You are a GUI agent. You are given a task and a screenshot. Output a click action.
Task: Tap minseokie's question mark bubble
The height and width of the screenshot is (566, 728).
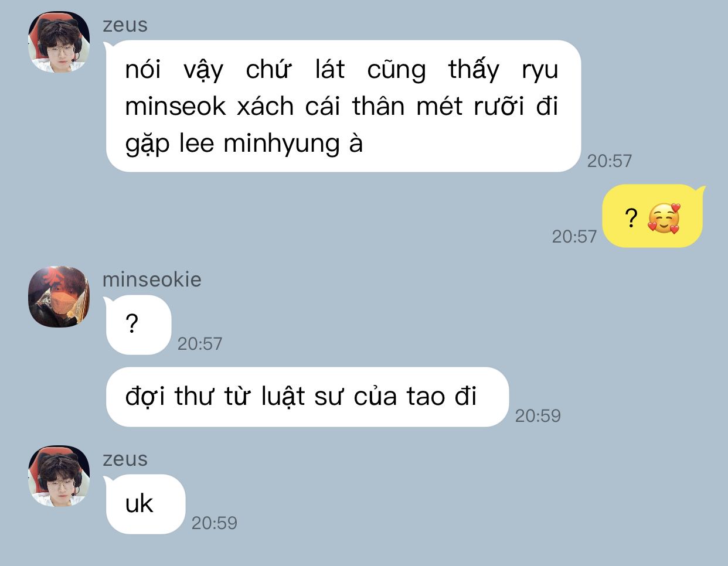tap(138, 325)
